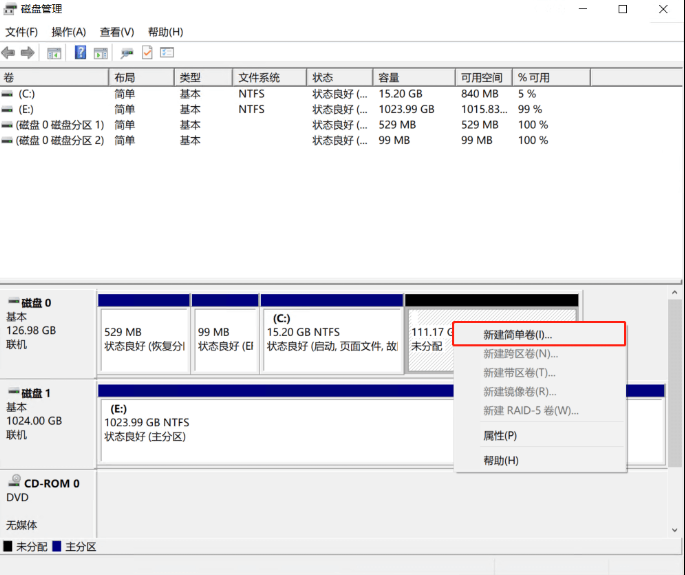Screen dimensions: 685x575
Task: Click the back arrow toolbar icon
Action: click(9, 53)
